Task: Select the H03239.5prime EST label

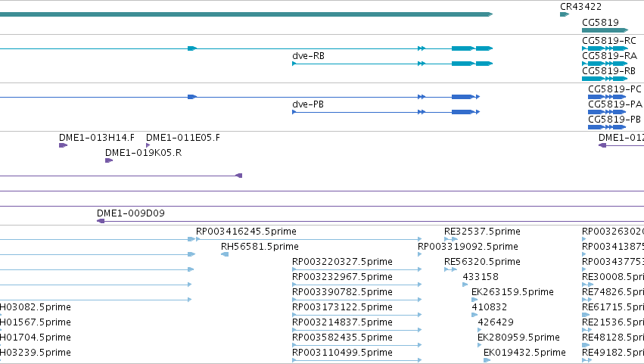Action: [x=36, y=353]
